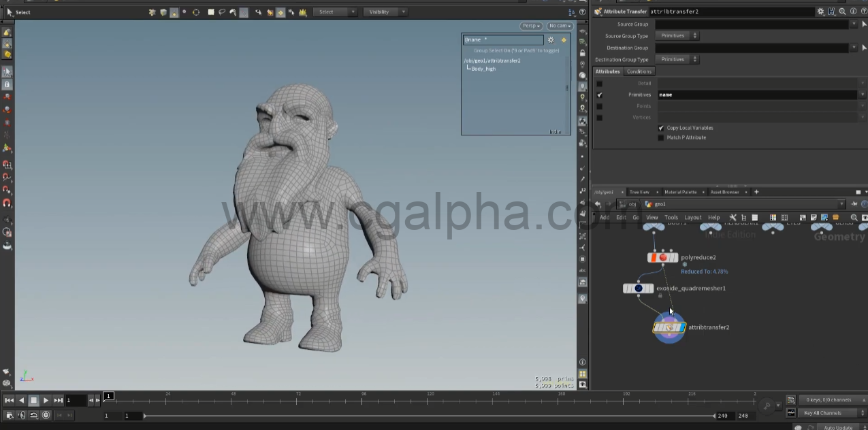Select the polyreduce2 node
This screenshot has width=868, height=430.
(662, 257)
